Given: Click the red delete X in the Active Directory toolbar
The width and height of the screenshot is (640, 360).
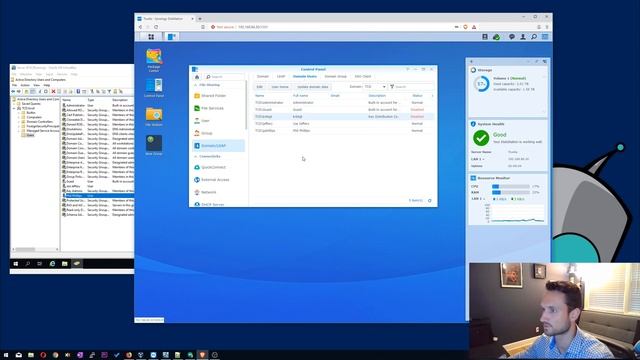Looking at the screenshot, I should 53,91.
